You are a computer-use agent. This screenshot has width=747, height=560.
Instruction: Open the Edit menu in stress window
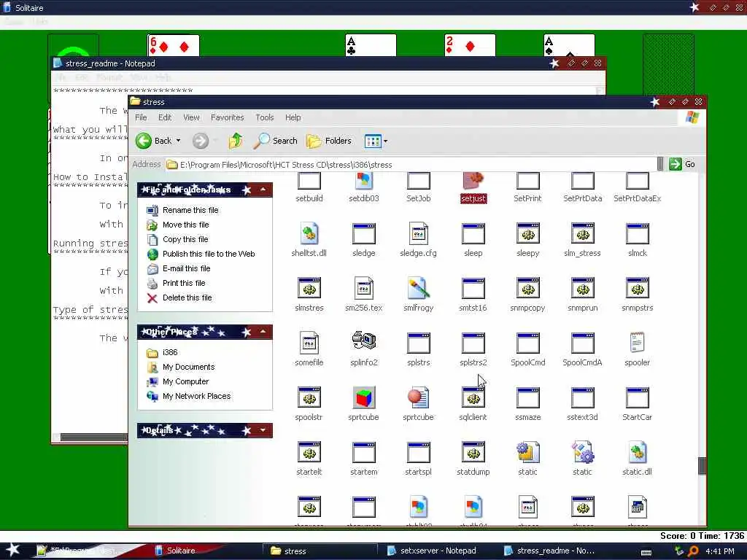coord(165,117)
